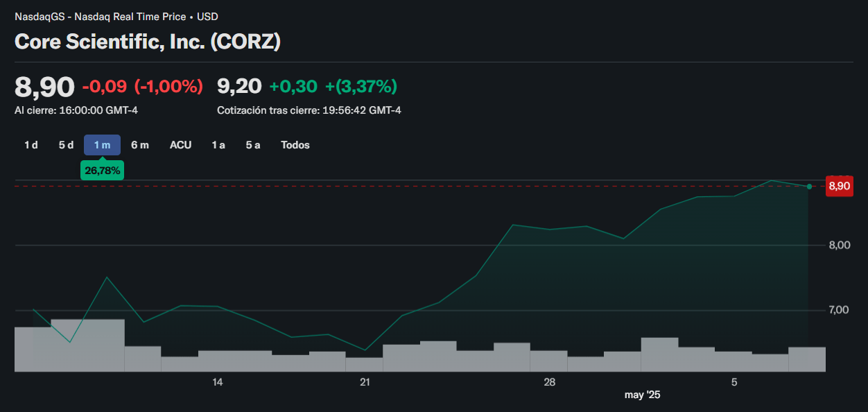Click the 5 date label on x-axis

734,382
